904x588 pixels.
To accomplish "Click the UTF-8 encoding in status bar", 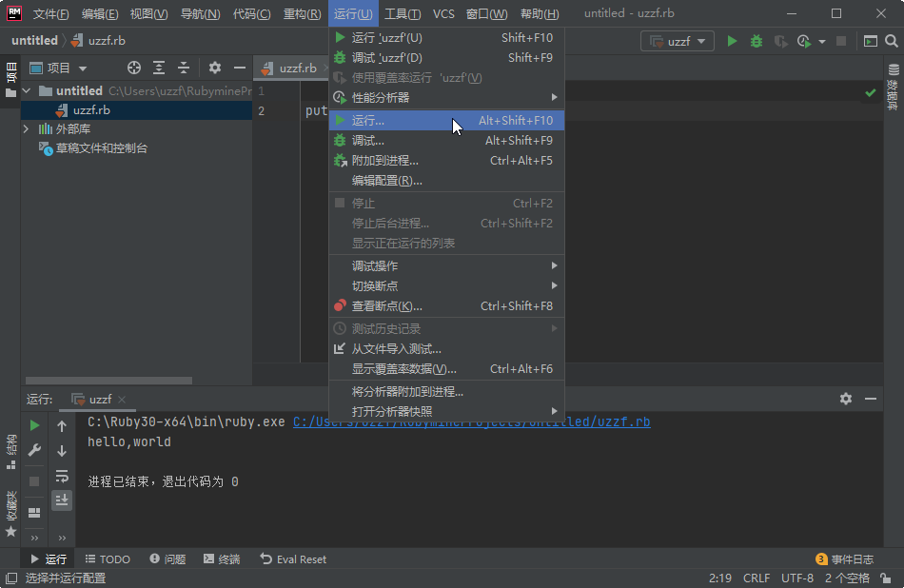I will [x=797, y=578].
